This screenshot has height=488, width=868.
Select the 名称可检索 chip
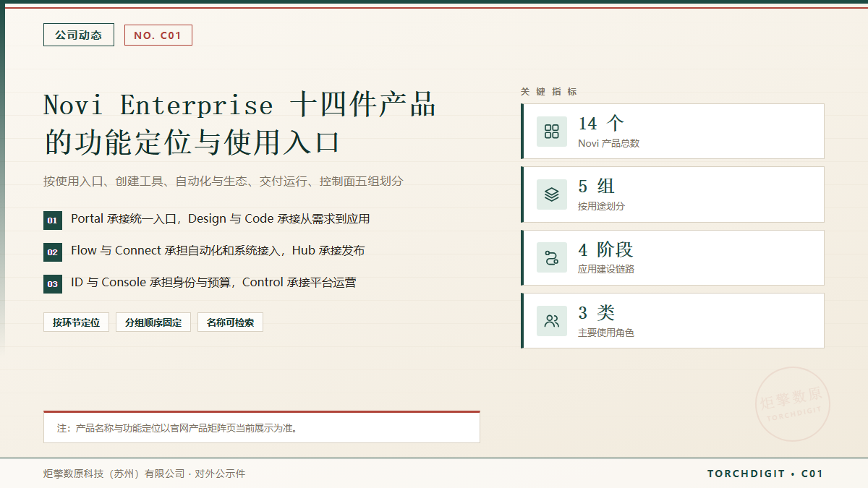click(x=230, y=322)
